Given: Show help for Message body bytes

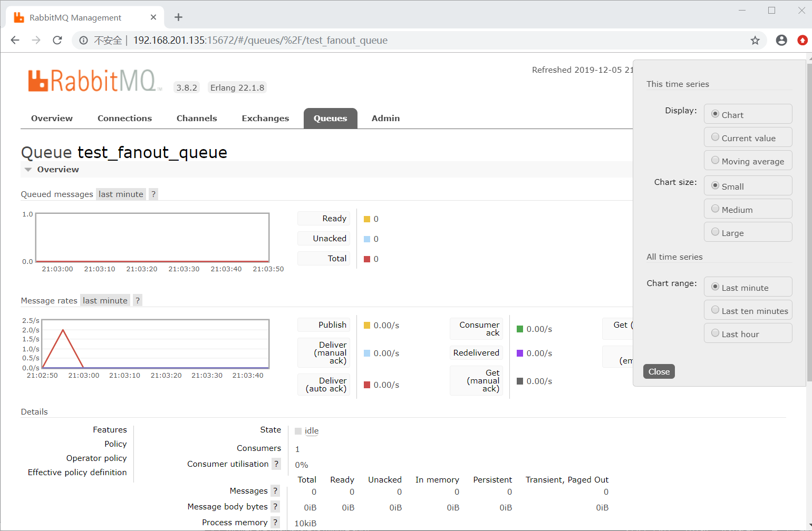Looking at the screenshot, I should [x=275, y=506].
